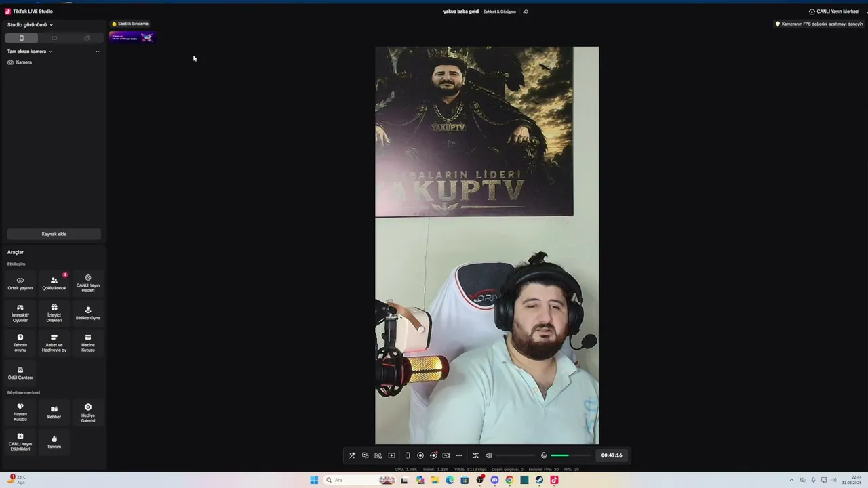This screenshot has width=868, height=488.
Task: Click the camera preview of the streamer
Action: [x=487, y=245]
